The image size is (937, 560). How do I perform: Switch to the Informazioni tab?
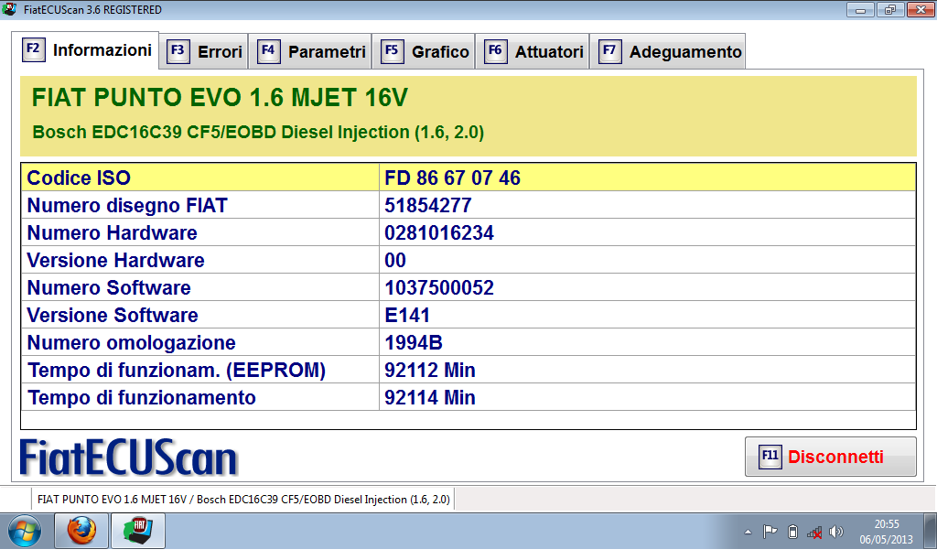click(85, 50)
